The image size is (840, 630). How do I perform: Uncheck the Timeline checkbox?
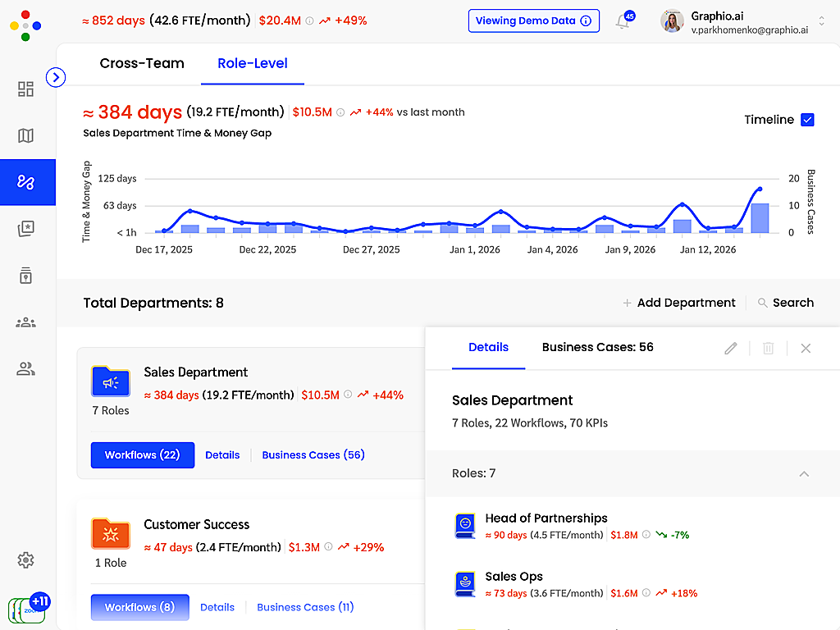click(807, 120)
